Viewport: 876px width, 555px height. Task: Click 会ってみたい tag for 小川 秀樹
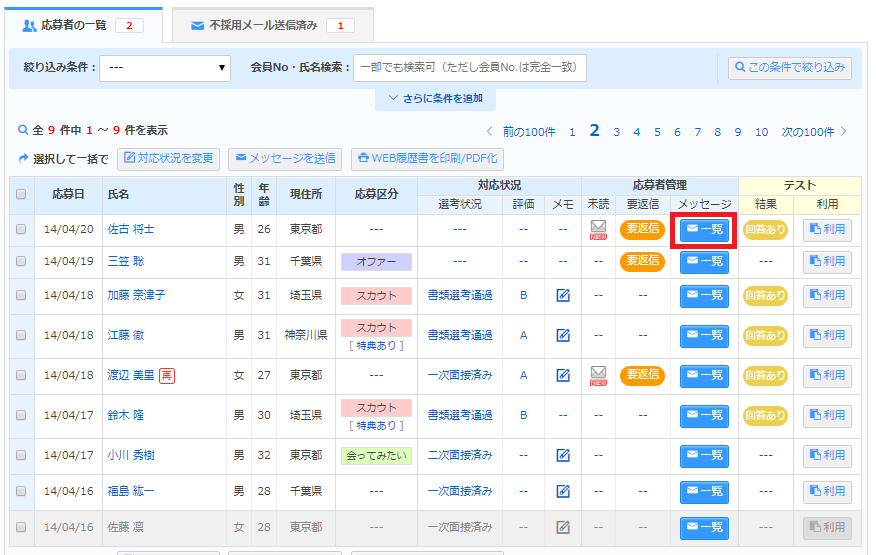[x=377, y=456]
